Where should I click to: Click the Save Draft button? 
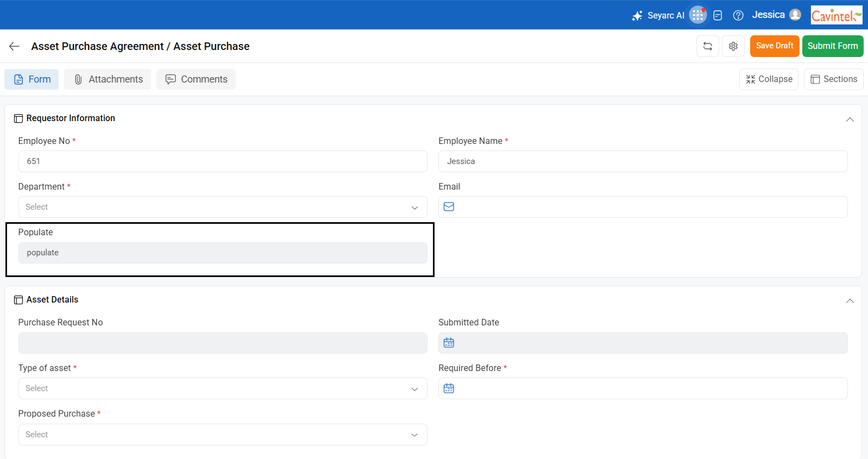(774, 46)
